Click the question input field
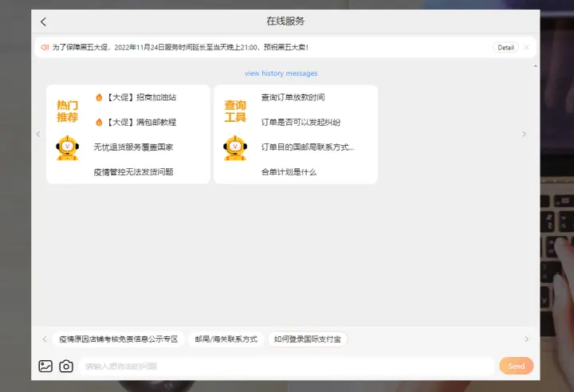This screenshot has width=574, height=392. pyautogui.click(x=287, y=367)
